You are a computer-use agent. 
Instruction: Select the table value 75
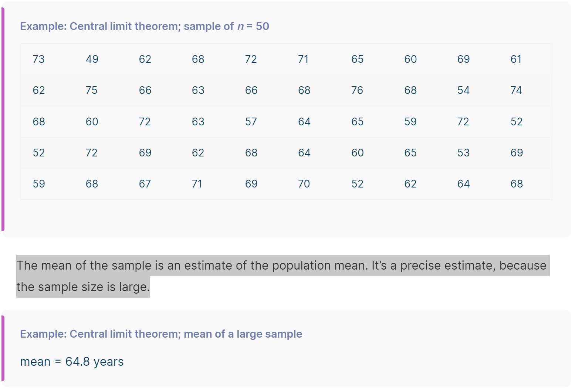pyautogui.click(x=91, y=90)
